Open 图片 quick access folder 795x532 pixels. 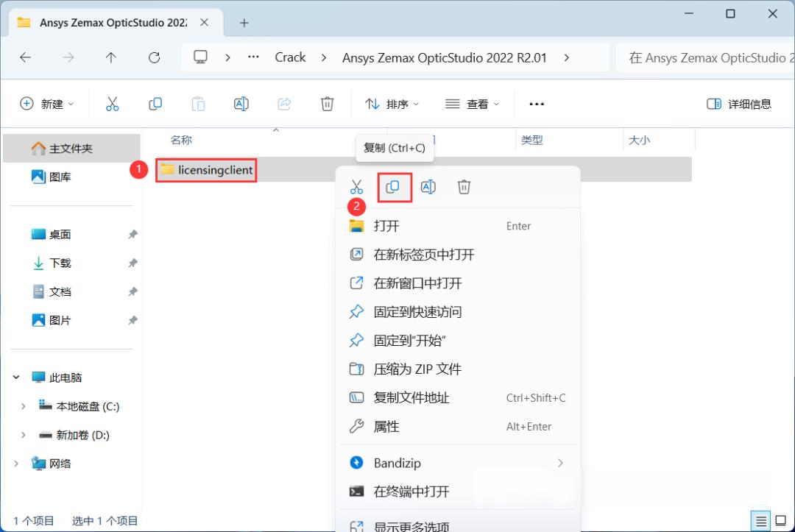tap(60, 320)
